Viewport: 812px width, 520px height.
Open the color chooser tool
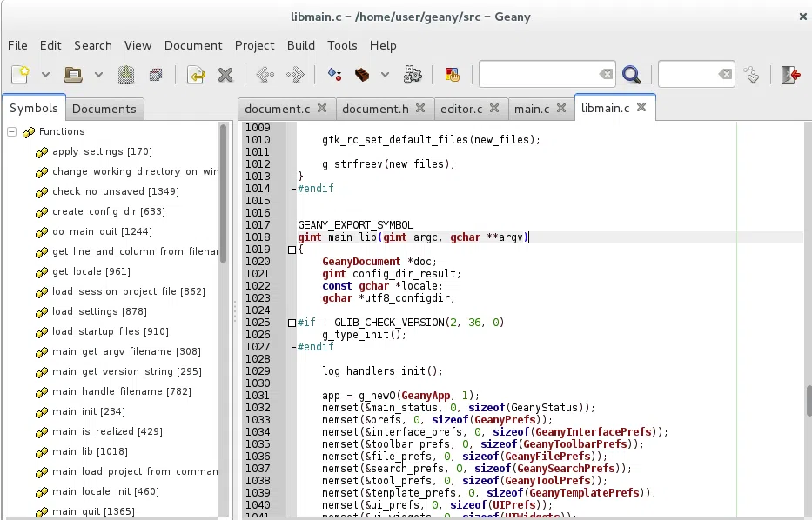coord(452,75)
